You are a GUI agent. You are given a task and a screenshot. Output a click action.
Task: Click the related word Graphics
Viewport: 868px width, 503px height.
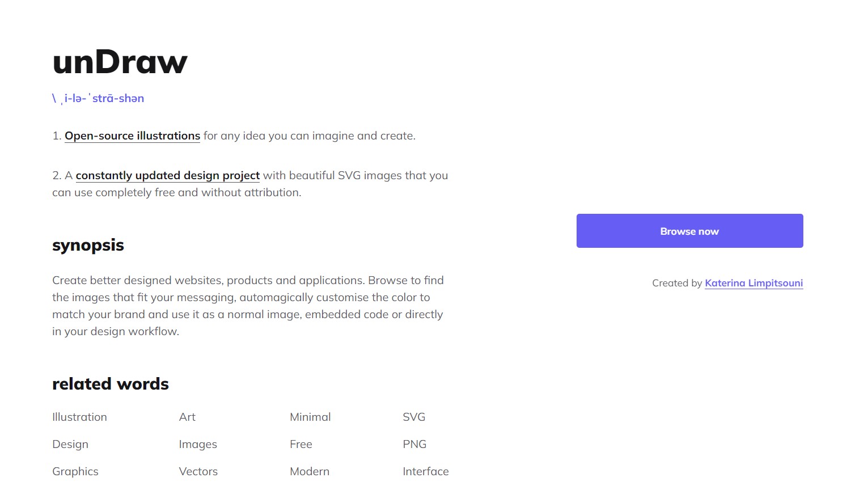pos(75,472)
